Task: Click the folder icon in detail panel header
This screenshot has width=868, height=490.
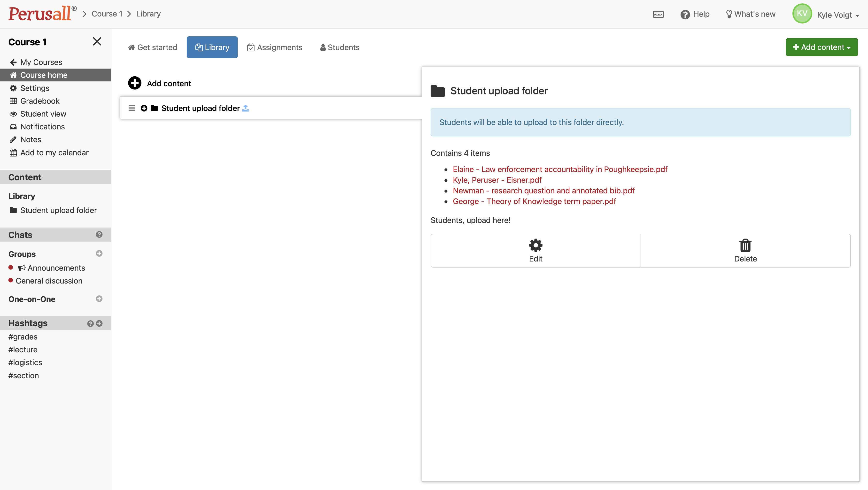Action: pyautogui.click(x=438, y=91)
